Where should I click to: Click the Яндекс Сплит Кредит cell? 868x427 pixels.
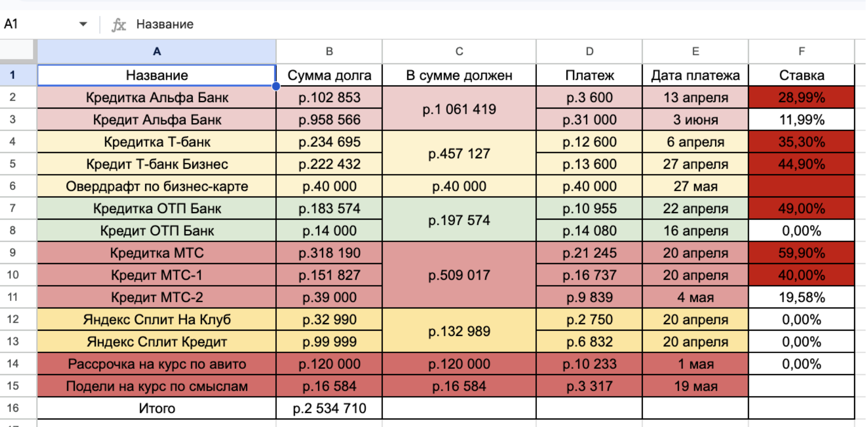point(157,342)
